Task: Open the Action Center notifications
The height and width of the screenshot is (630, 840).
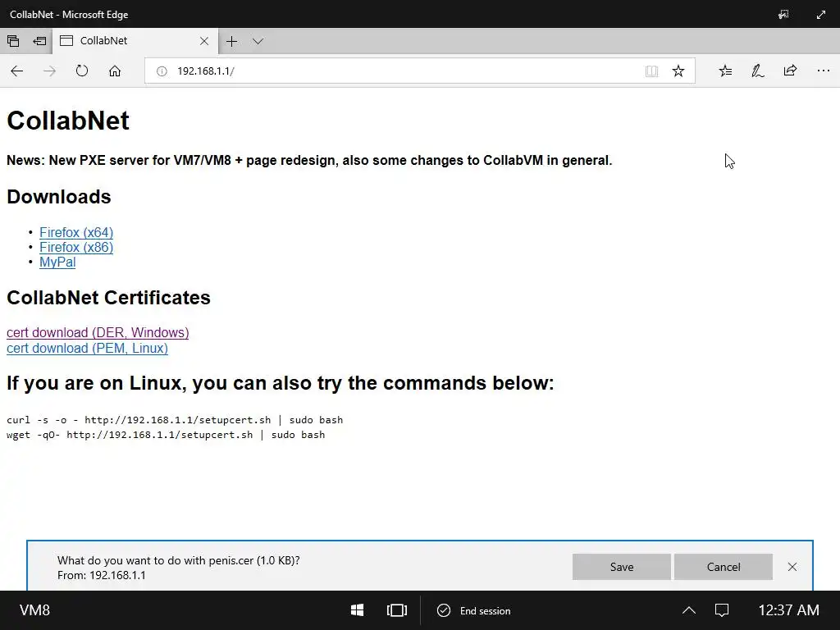Action: pyautogui.click(x=722, y=610)
